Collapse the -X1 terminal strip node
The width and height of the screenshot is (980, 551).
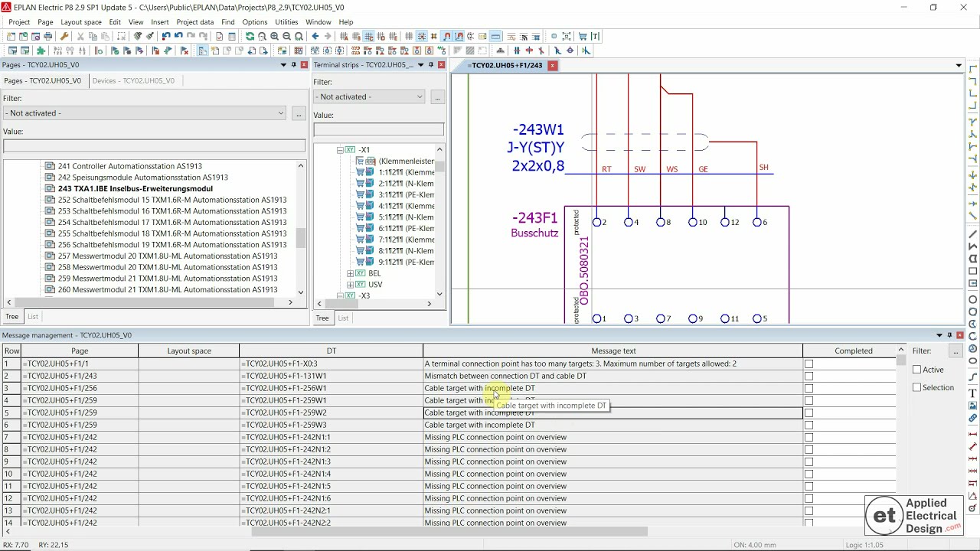pyautogui.click(x=341, y=150)
